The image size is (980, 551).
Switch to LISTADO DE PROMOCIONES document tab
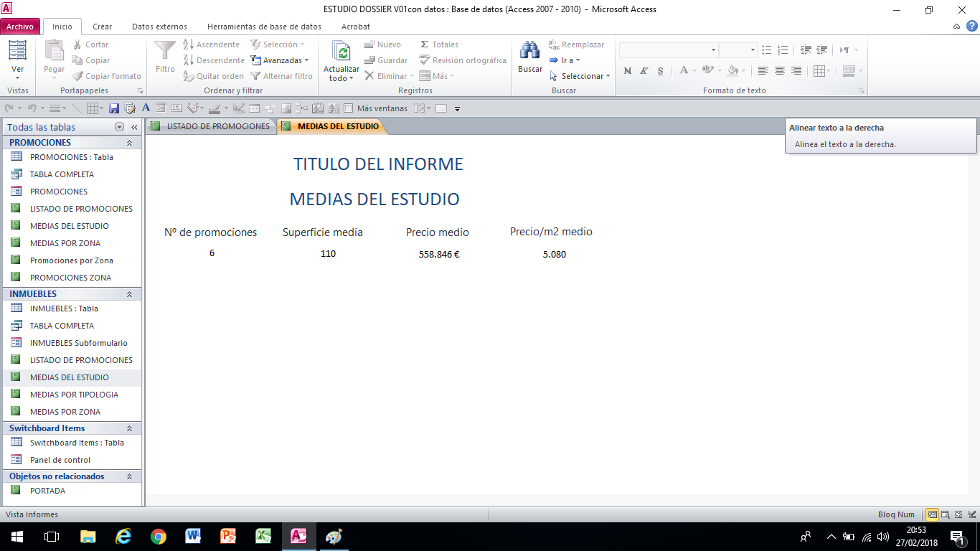[x=211, y=126]
